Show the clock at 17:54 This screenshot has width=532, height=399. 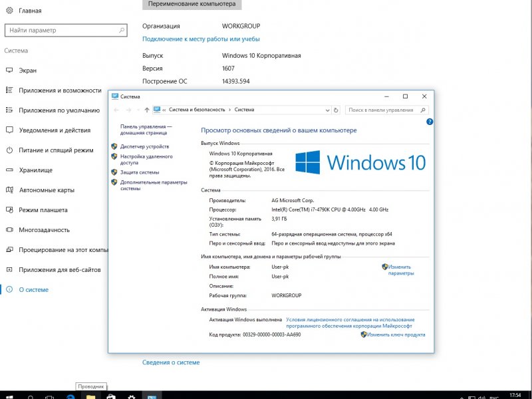tap(515, 396)
